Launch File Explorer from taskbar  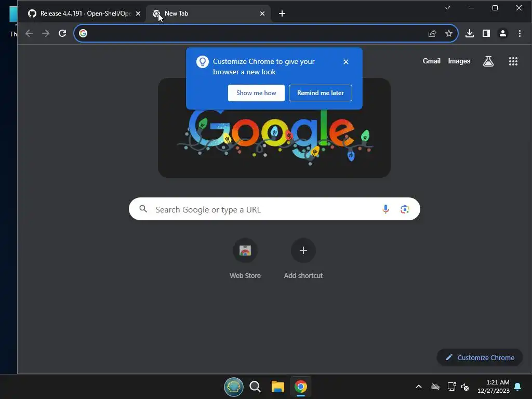click(277, 387)
